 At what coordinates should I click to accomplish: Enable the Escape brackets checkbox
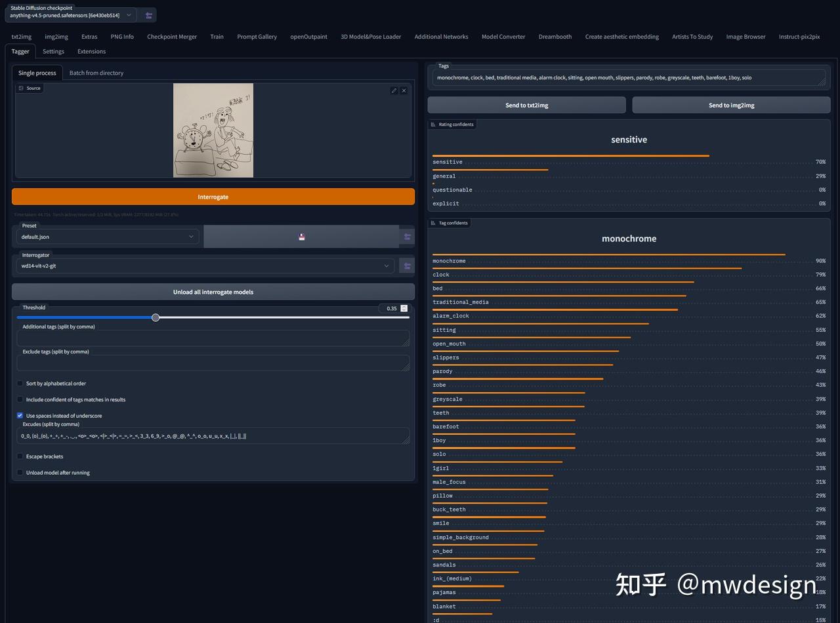20,456
